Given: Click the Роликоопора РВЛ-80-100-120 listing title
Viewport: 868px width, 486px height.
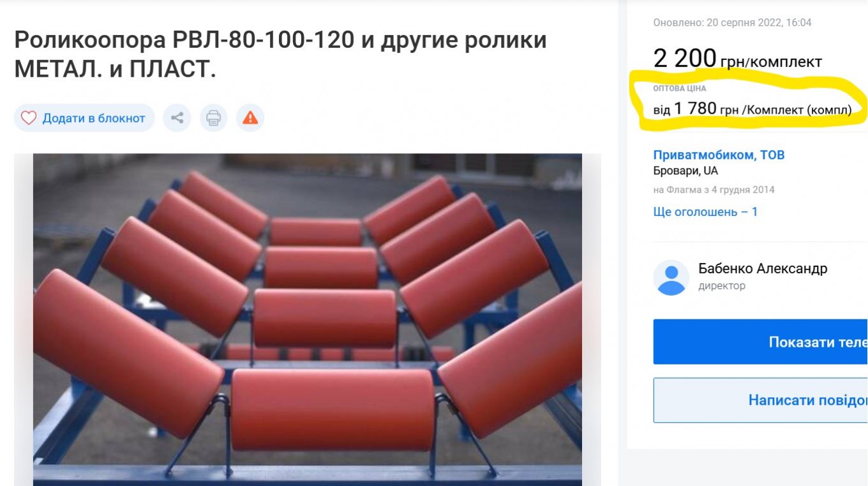Looking at the screenshot, I should (280, 55).
